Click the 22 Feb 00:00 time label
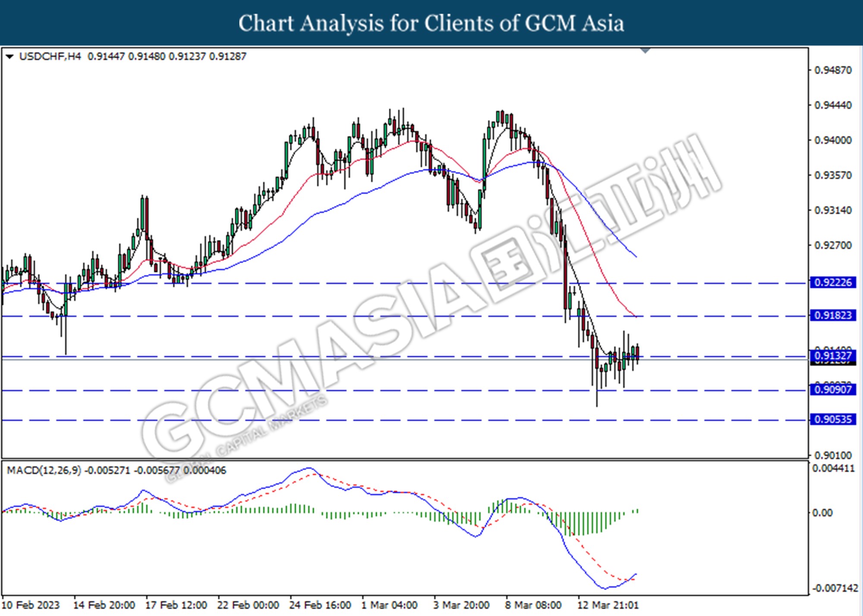 [248, 605]
